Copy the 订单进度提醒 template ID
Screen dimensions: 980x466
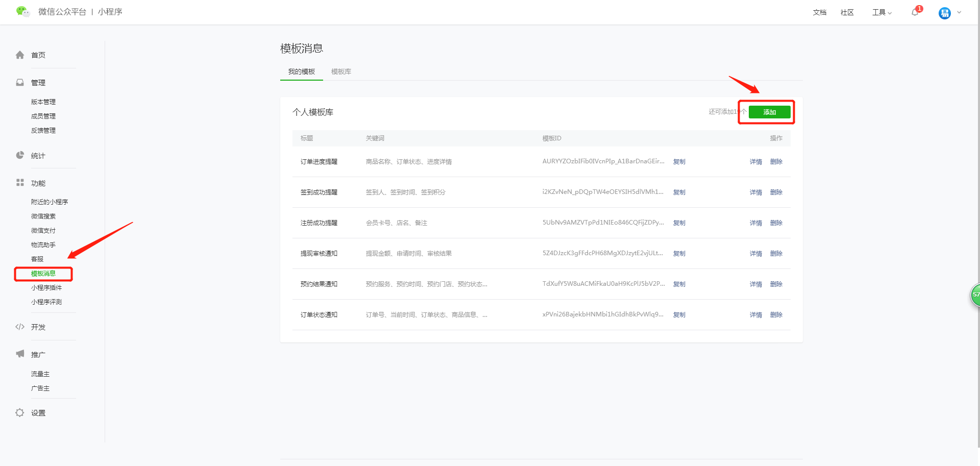(679, 162)
